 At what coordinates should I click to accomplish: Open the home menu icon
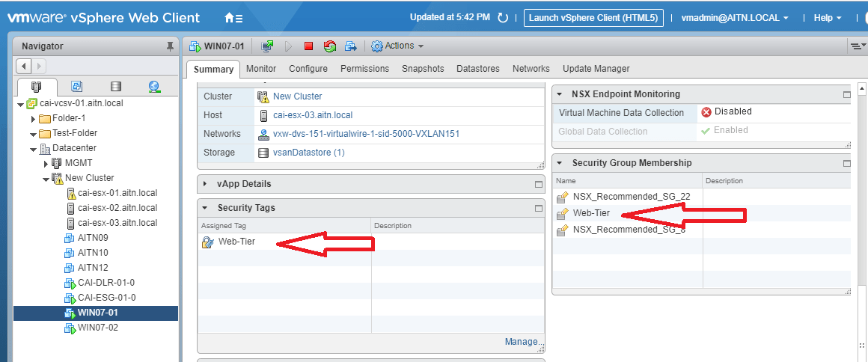point(233,18)
